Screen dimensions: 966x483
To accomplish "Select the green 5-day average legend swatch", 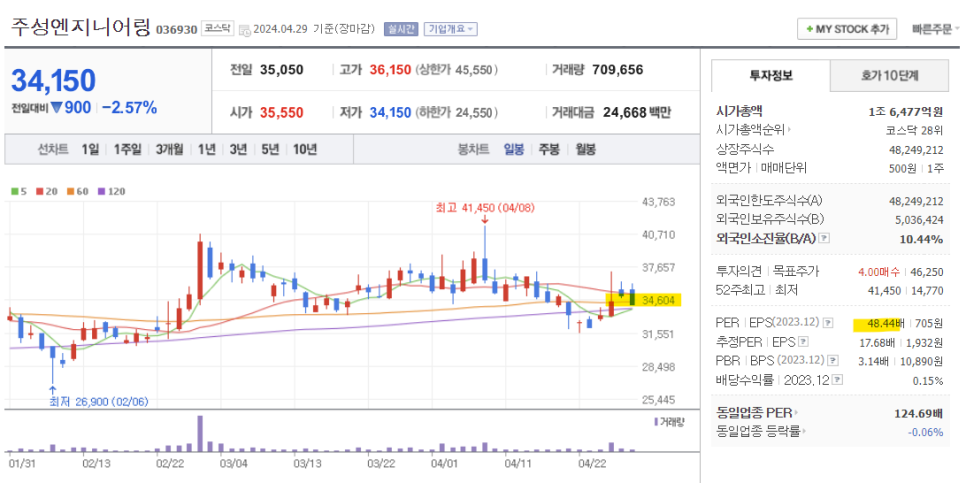I will [x=15, y=192].
